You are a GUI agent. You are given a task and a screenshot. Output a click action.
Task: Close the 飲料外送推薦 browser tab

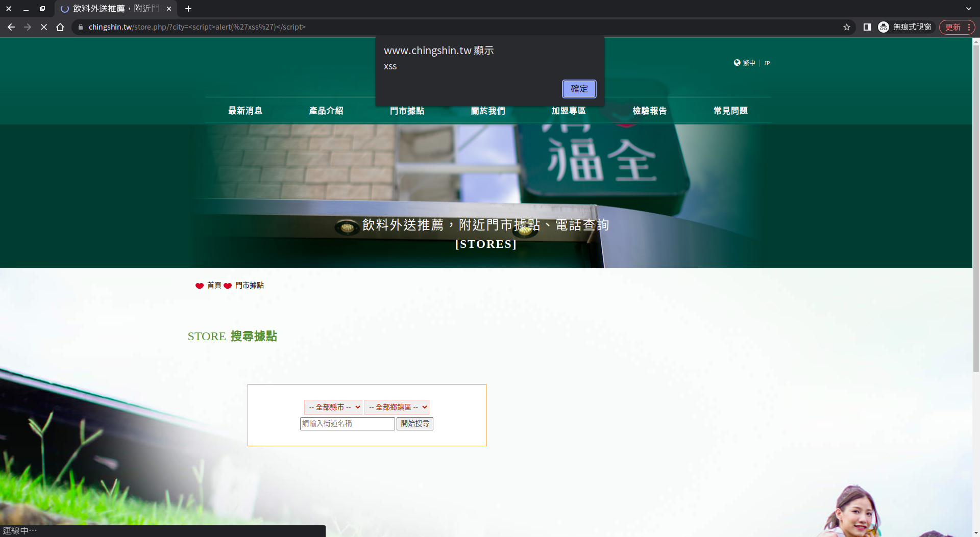169,9
